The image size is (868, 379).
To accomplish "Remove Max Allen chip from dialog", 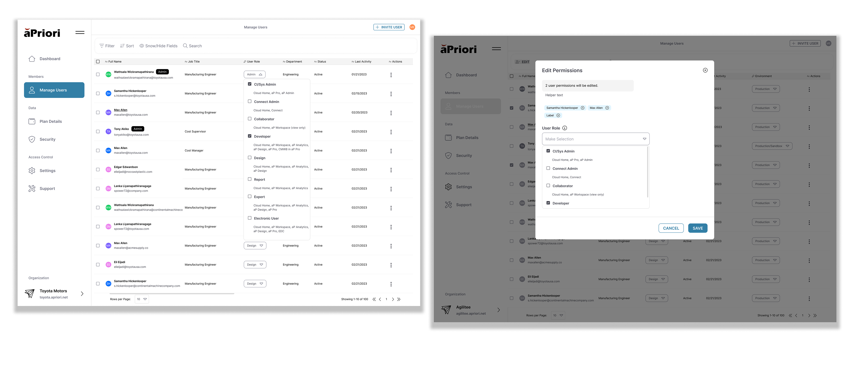I will point(607,108).
